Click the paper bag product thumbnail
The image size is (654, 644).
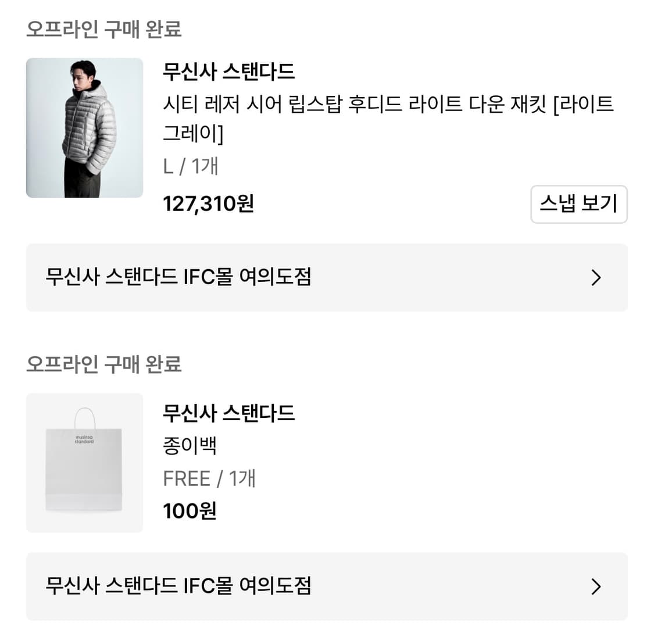[x=84, y=462]
